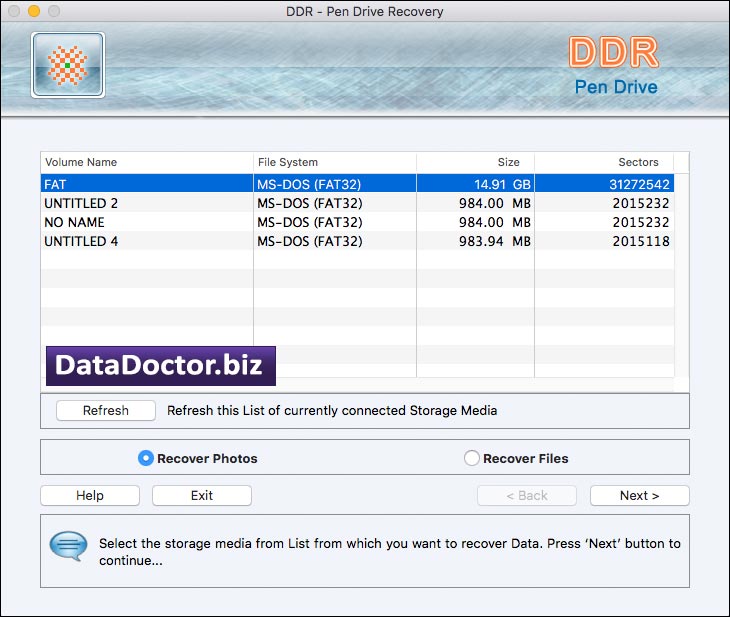730x617 pixels.
Task: Click the Exit button
Action: click(x=202, y=495)
